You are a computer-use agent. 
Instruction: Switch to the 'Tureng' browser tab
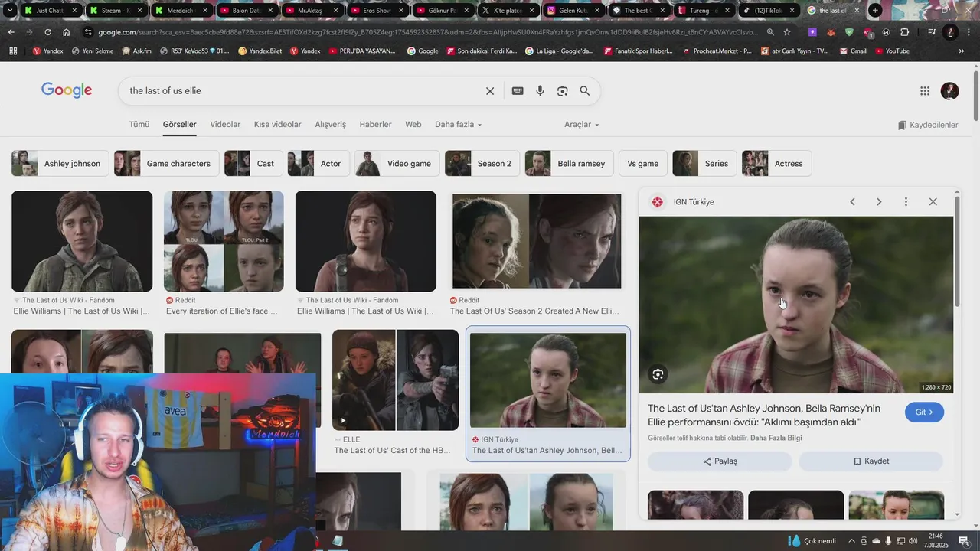pyautogui.click(x=704, y=11)
